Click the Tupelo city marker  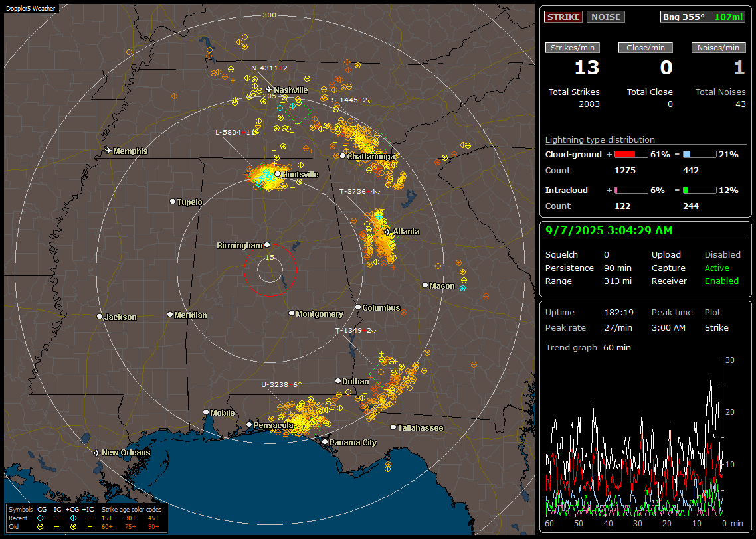tap(173, 201)
